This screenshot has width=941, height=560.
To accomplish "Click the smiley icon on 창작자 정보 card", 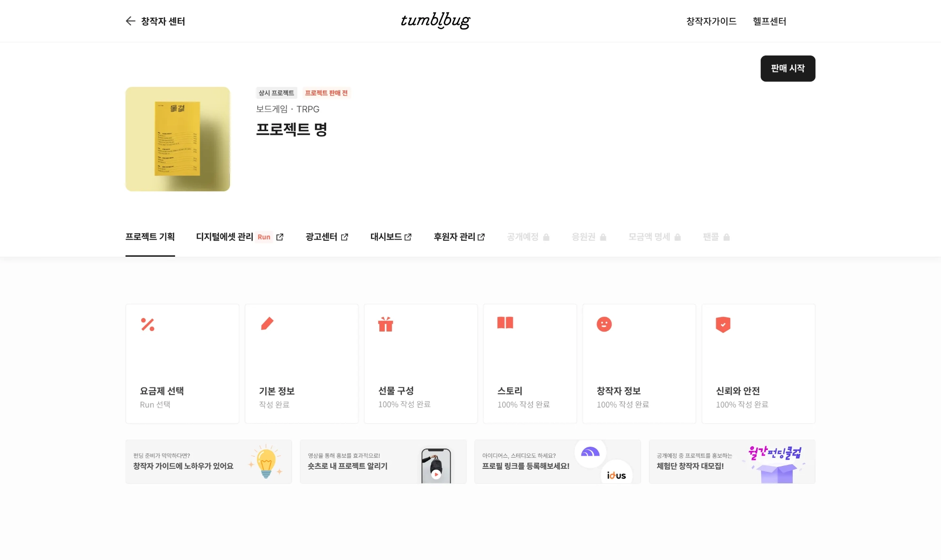I will pos(604,324).
